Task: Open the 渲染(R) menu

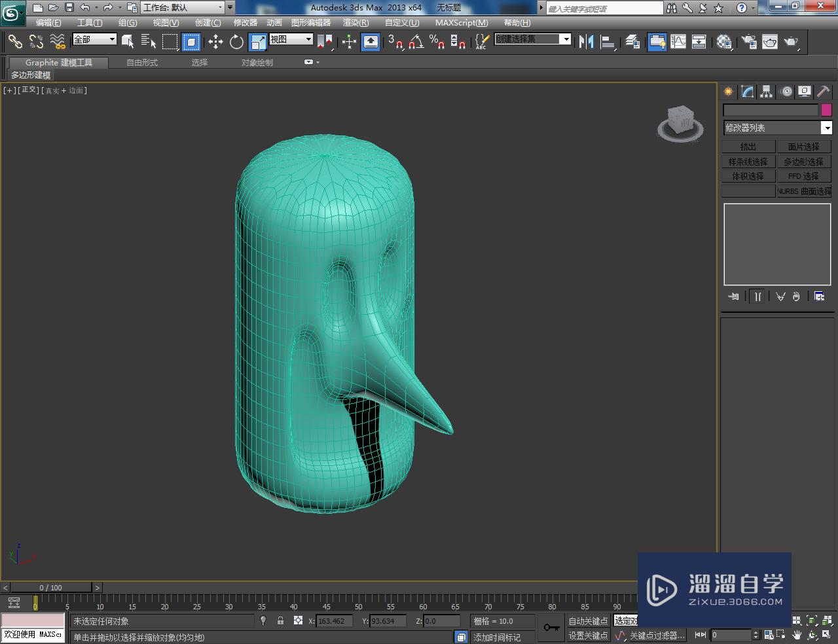Action: pyautogui.click(x=355, y=22)
